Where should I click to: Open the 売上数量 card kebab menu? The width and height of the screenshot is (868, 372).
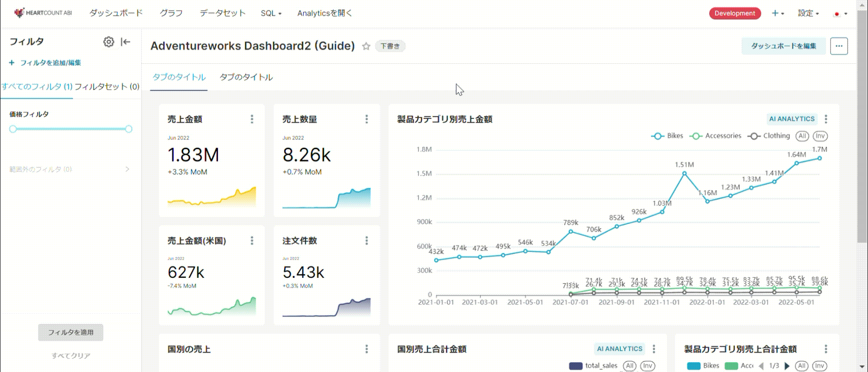[367, 119]
